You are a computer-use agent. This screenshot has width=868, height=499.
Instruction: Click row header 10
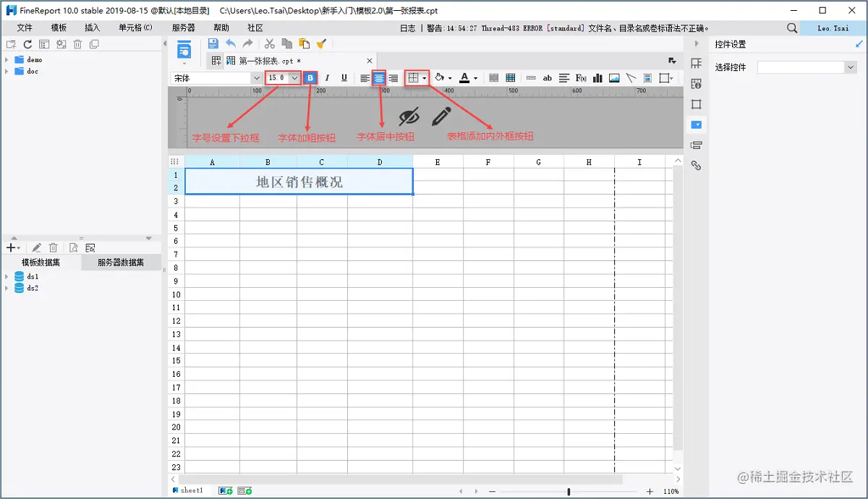(176, 294)
